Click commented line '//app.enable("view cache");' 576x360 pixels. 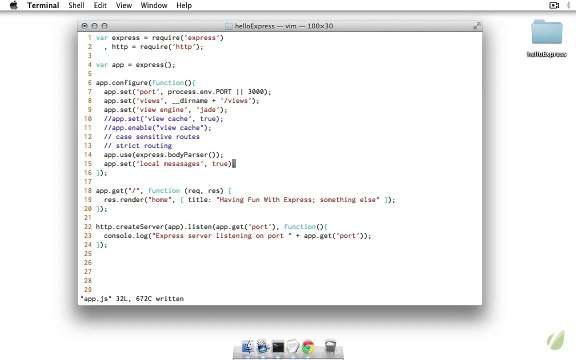tap(158, 128)
